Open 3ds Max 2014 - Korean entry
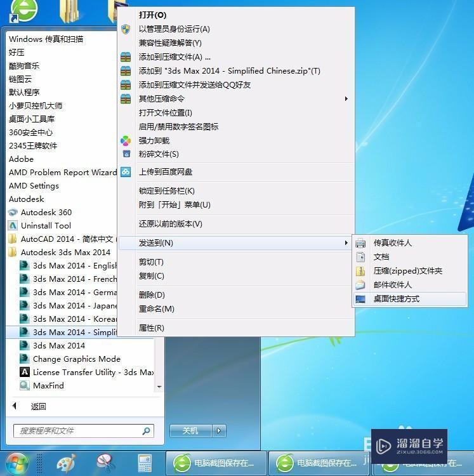The image size is (474, 476). (68, 319)
